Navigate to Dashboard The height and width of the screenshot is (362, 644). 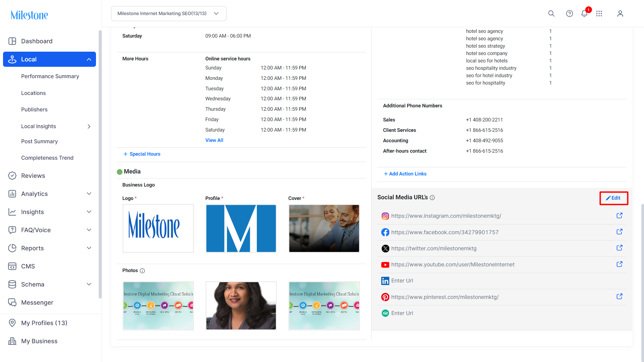click(37, 41)
